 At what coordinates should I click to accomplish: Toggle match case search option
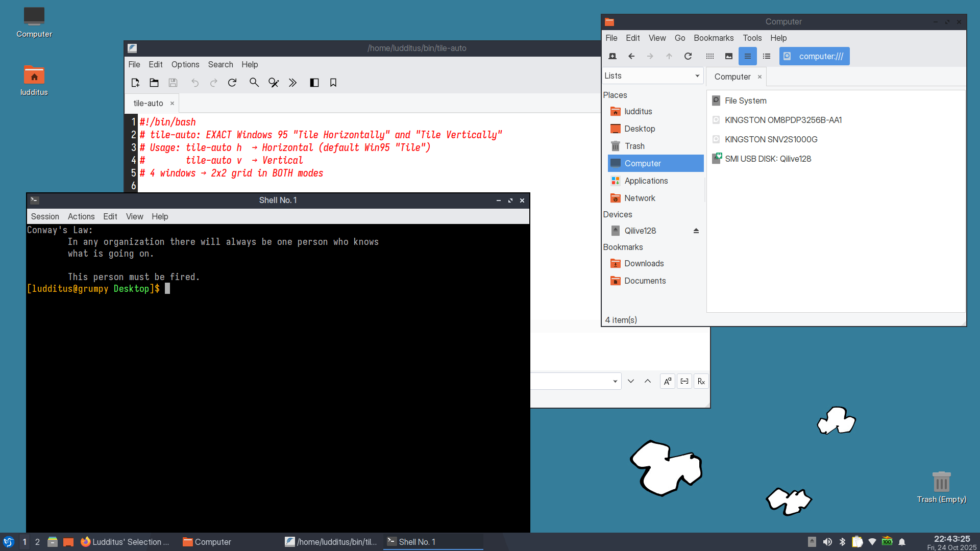[x=668, y=381]
